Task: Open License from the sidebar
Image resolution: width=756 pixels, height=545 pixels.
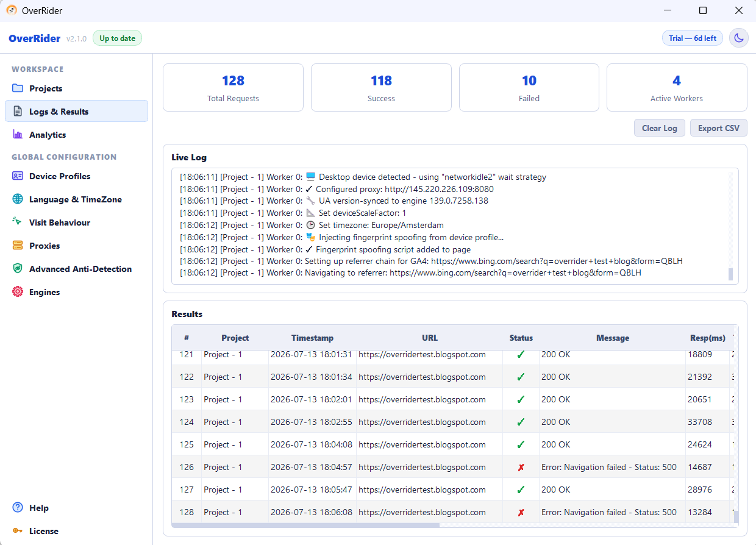Action: tap(76, 531)
